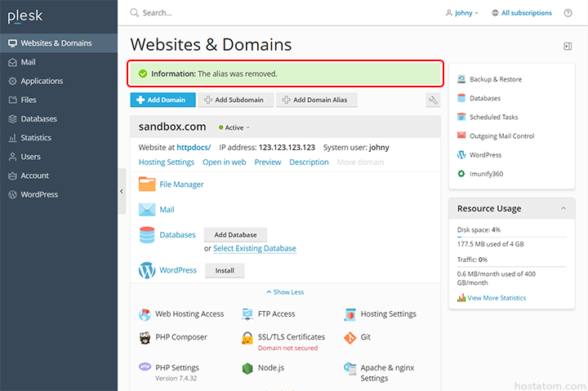
Task: Collapse the Resource Usage panel
Action: click(563, 209)
